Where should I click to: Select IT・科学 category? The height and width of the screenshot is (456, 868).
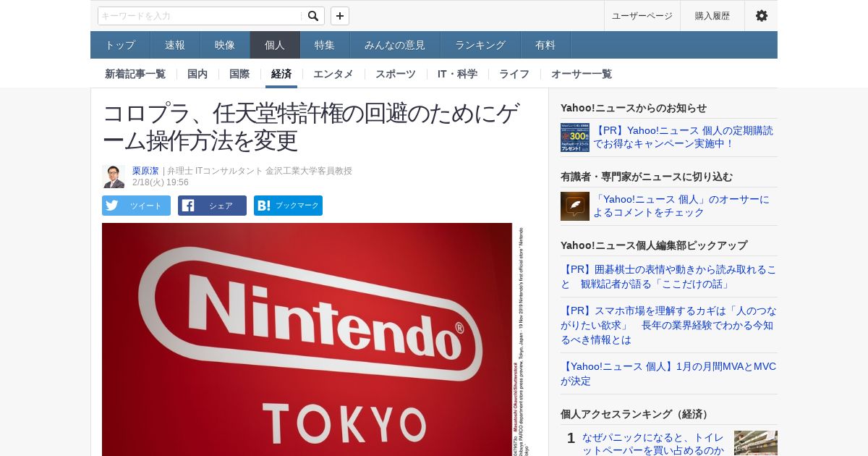457,74
